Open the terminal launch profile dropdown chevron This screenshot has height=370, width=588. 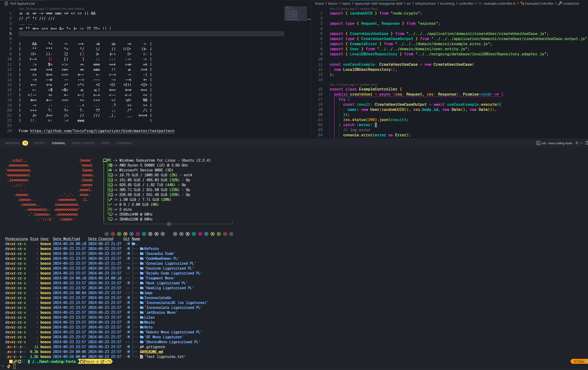click(581, 143)
